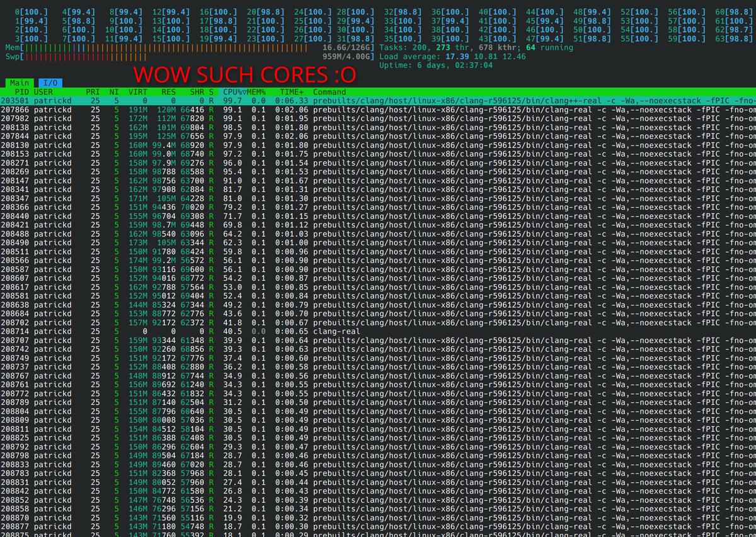Image resolution: width=756 pixels, height=537 pixels.
Task: Select process row with PID 208684
Action: [x=378, y=314]
